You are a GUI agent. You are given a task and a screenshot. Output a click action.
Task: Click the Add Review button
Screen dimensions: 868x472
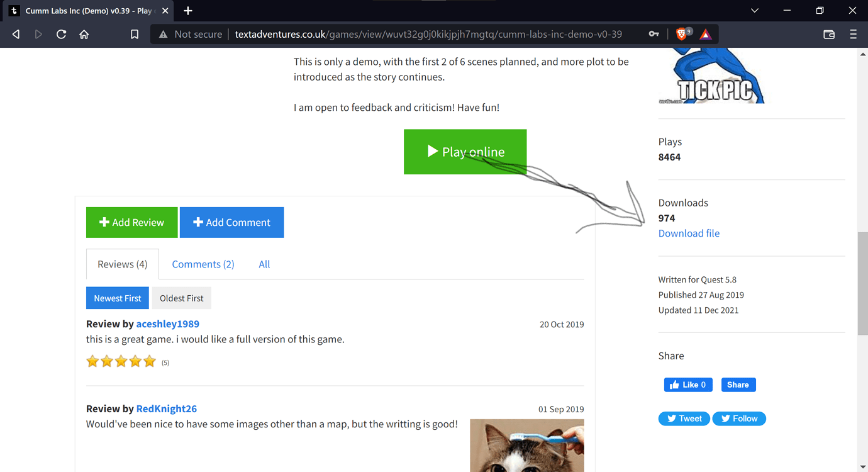[x=131, y=223]
